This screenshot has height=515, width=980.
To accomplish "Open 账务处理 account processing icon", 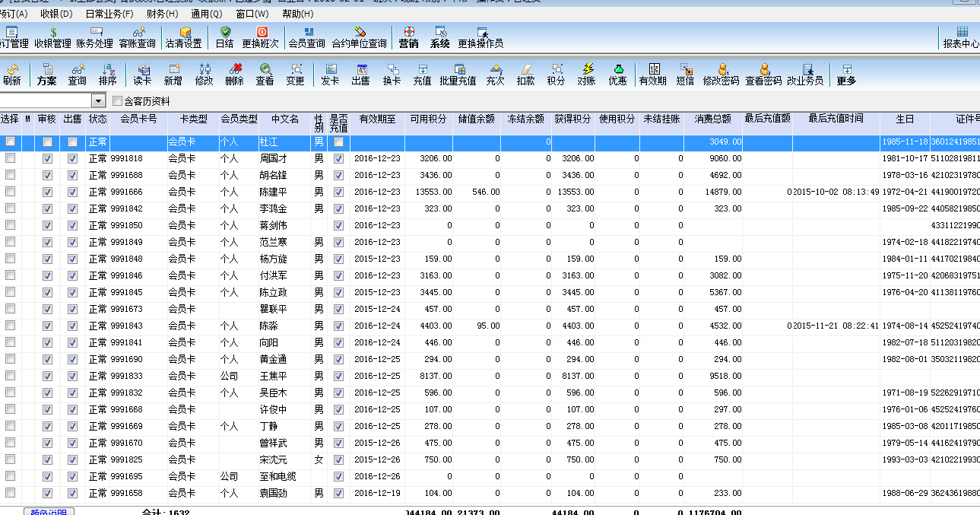I will click(x=94, y=37).
